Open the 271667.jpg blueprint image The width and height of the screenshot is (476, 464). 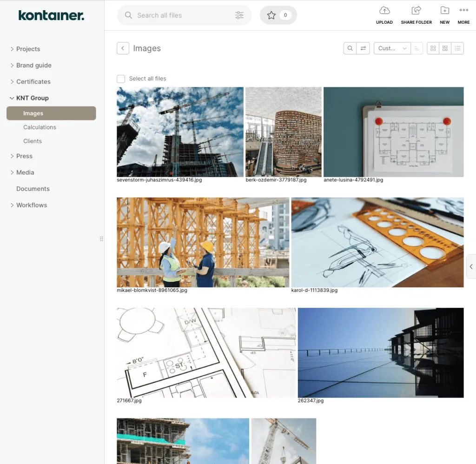click(206, 353)
